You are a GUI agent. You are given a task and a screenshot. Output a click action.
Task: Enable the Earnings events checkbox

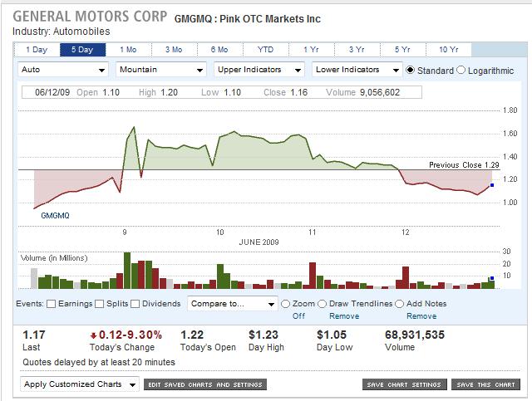(x=52, y=304)
